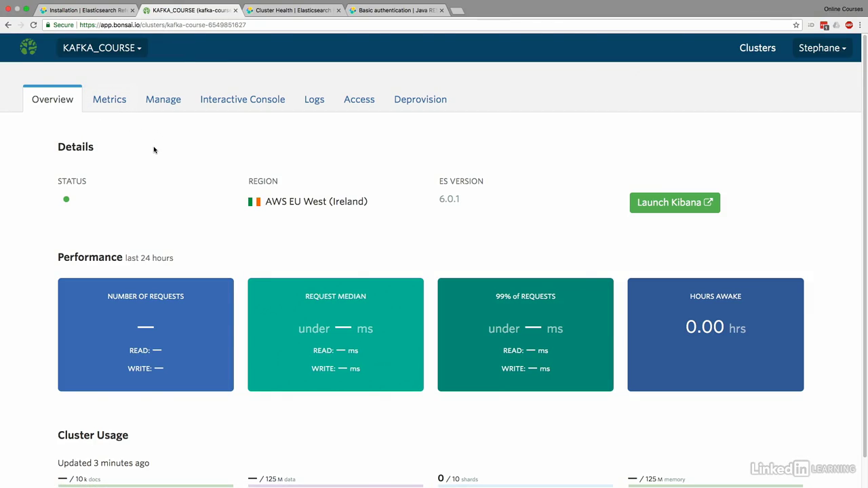Open the Interactive Console tab

pyautogui.click(x=242, y=99)
